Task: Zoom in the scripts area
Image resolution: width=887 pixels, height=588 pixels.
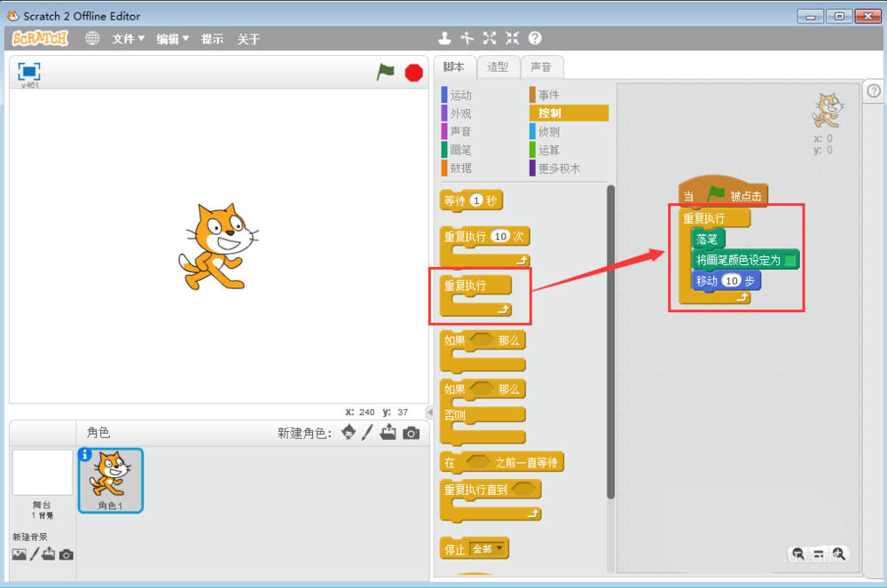Action: (838, 554)
